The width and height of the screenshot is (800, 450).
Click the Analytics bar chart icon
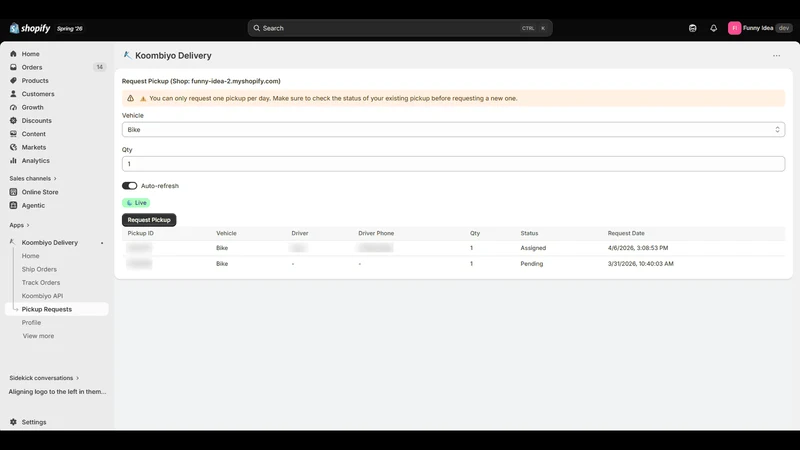13,160
